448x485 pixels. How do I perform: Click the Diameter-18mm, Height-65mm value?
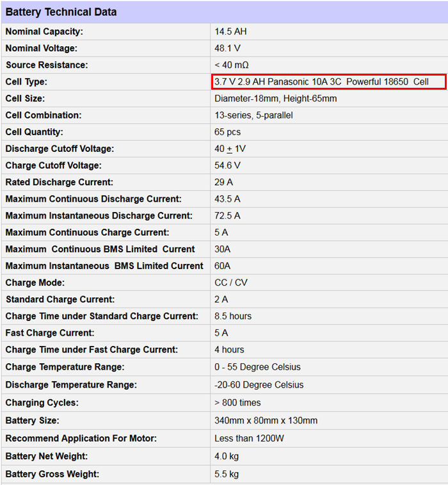coord(275,99)
